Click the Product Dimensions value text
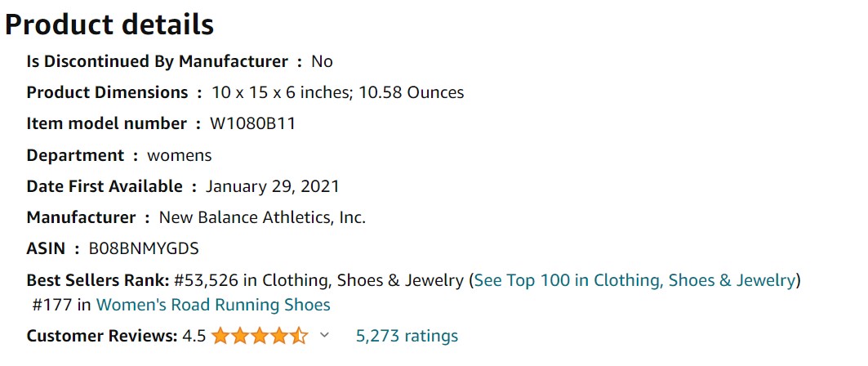This screenshot has width=868, height=366. pos(338,92)
